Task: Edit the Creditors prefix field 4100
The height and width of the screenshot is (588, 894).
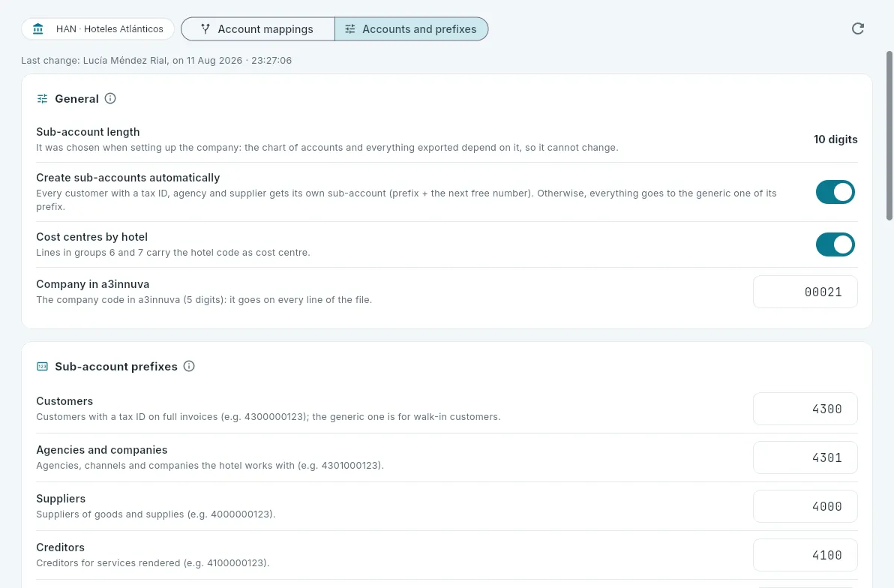Action: coord(805,555)
